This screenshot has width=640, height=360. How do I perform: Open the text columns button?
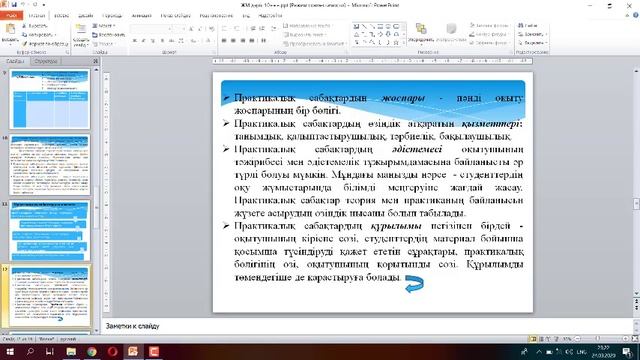(264, 41)
